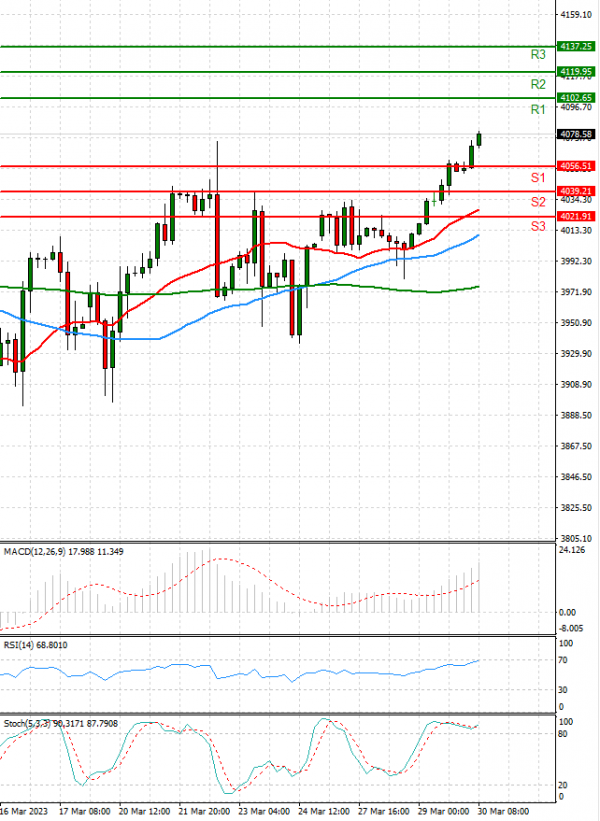This screenshot has width=600, height=821.
Task: Click the Stochastic scale level 20
Action: pyautogui.click(x=563, y=785)
